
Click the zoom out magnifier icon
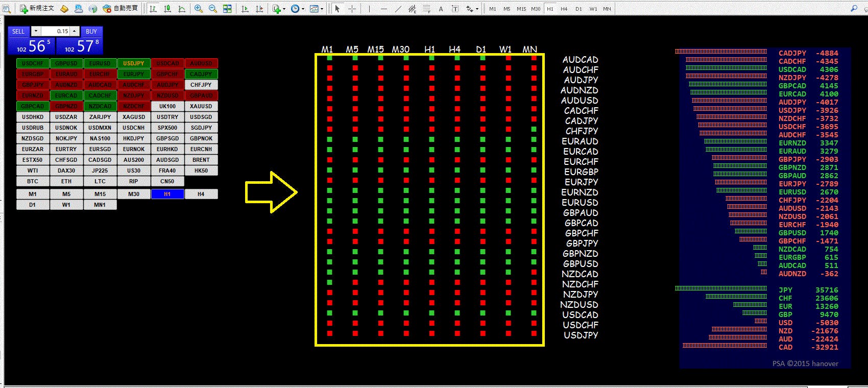tap(212, 9)
